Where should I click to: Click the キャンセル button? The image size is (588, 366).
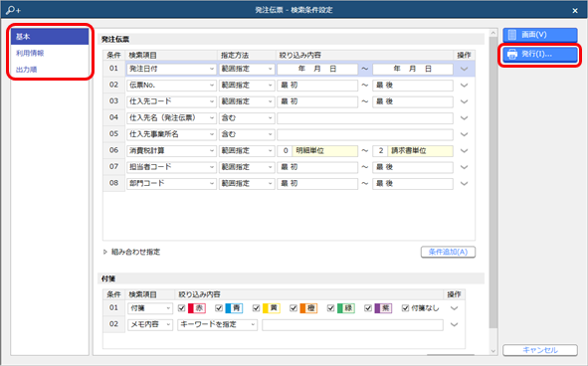540,350
